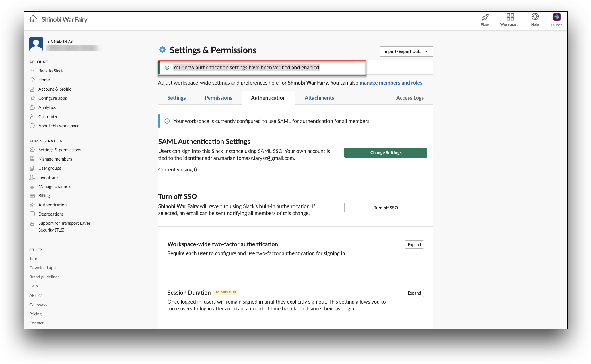Open the Workspaces grid icon
This screenshot has height=364, width=591.
point(510,17)
